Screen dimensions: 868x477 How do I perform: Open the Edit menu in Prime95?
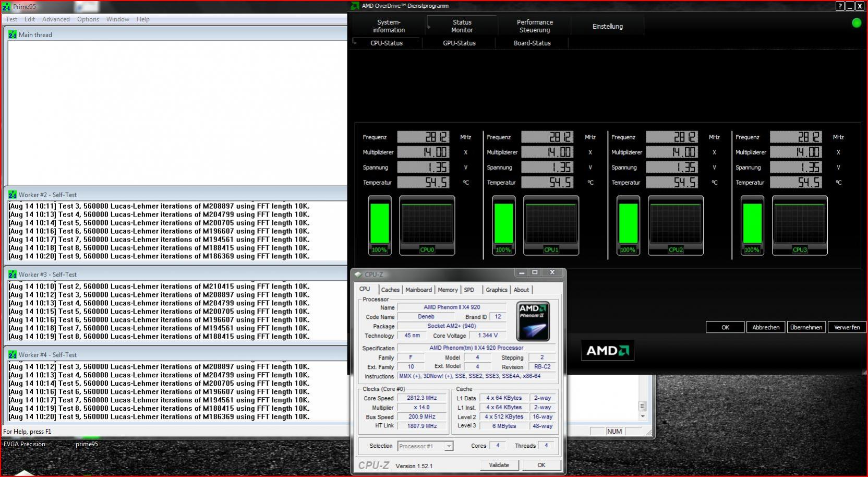(30, 19)
